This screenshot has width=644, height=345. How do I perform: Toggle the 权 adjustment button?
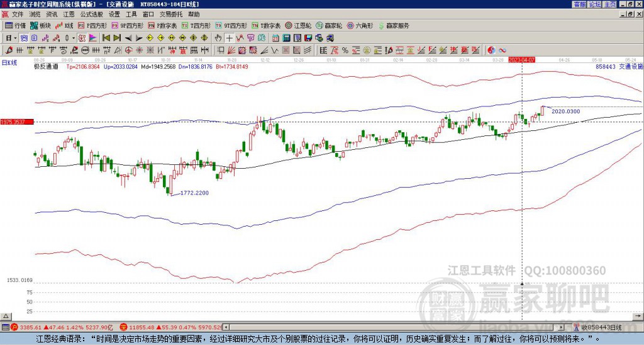click(82, 38)
